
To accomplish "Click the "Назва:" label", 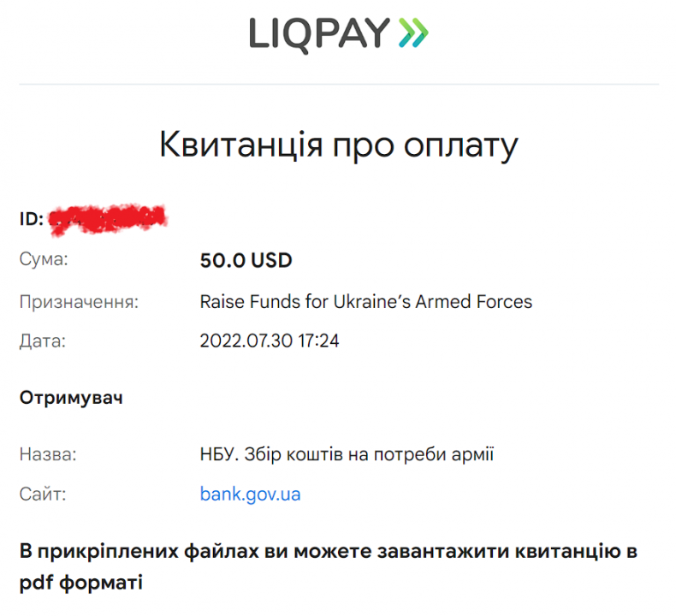I will 48,454.
